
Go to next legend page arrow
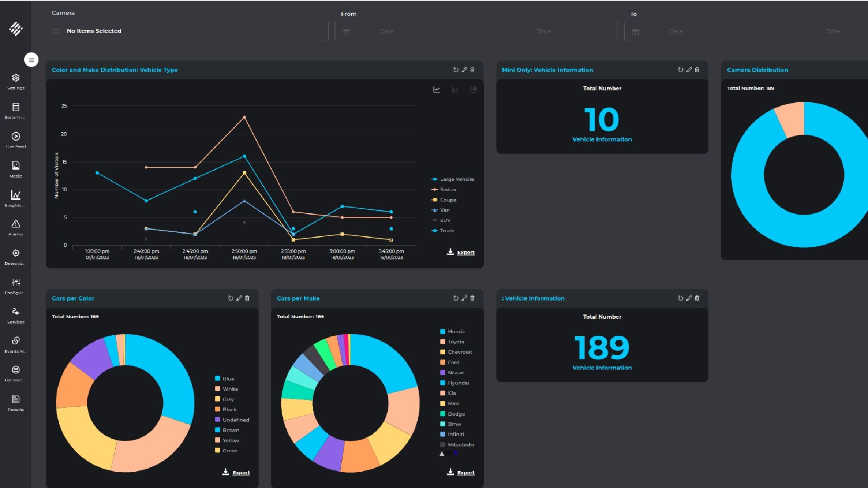coord(456,453)
